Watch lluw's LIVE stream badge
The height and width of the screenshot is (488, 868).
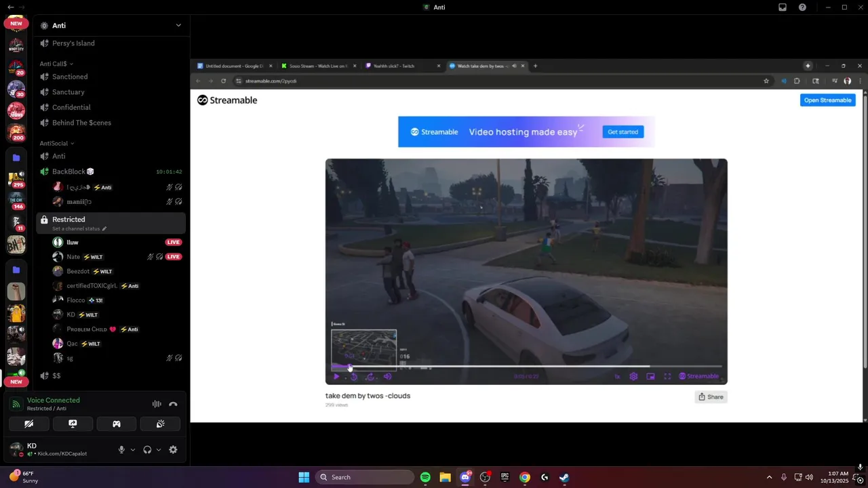click(x=174, y=242)
